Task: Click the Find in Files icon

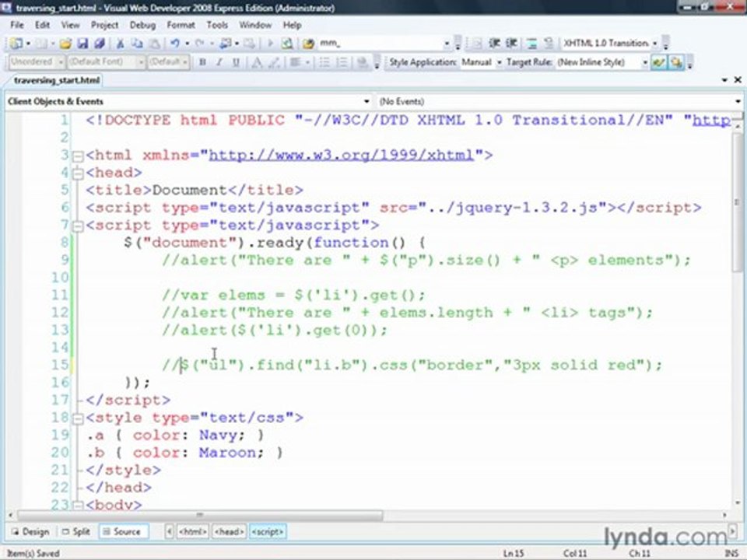Action: (308, 44)
